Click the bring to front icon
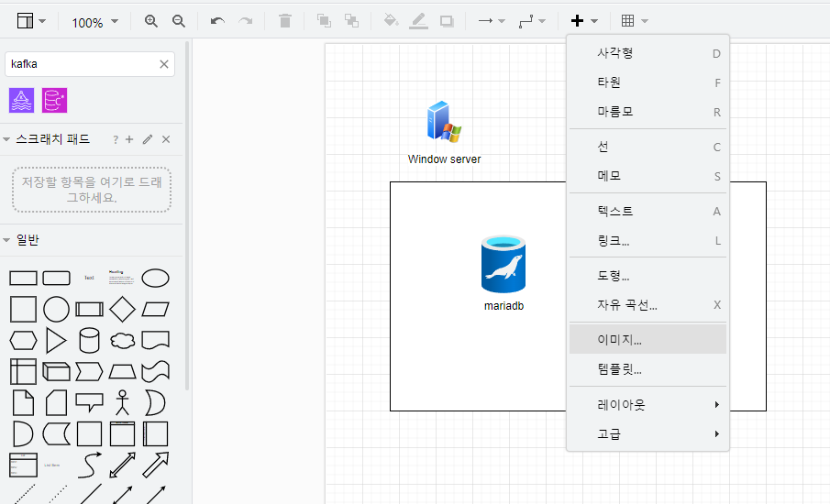 324,21
